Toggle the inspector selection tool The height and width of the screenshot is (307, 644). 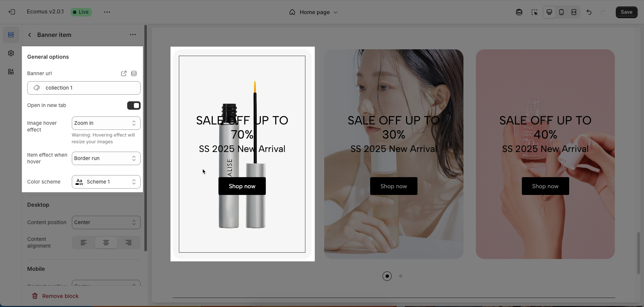[534, 12]
